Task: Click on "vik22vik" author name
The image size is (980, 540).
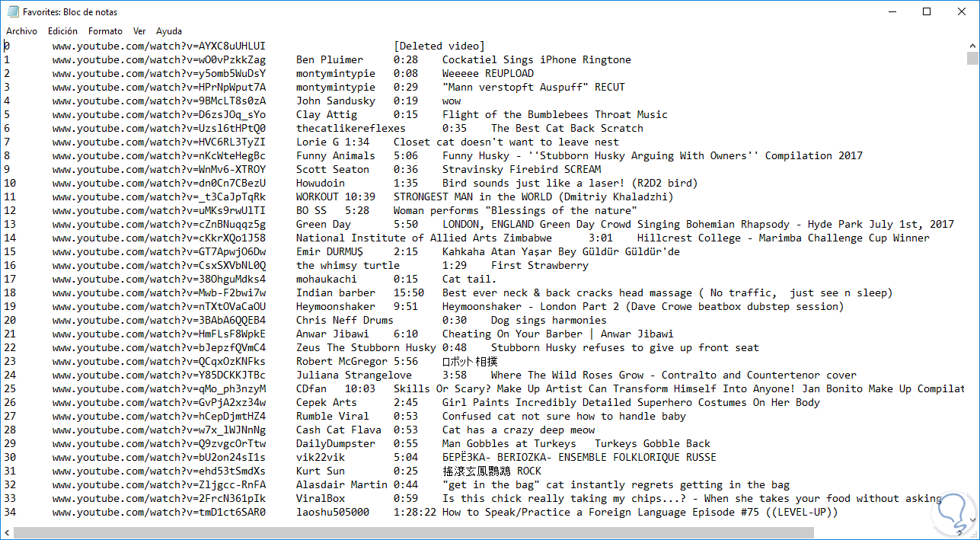Action: (321, 457)
